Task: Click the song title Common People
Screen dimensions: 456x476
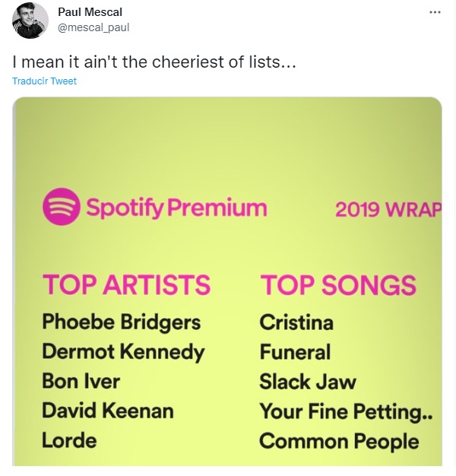Action: (339, 441)
